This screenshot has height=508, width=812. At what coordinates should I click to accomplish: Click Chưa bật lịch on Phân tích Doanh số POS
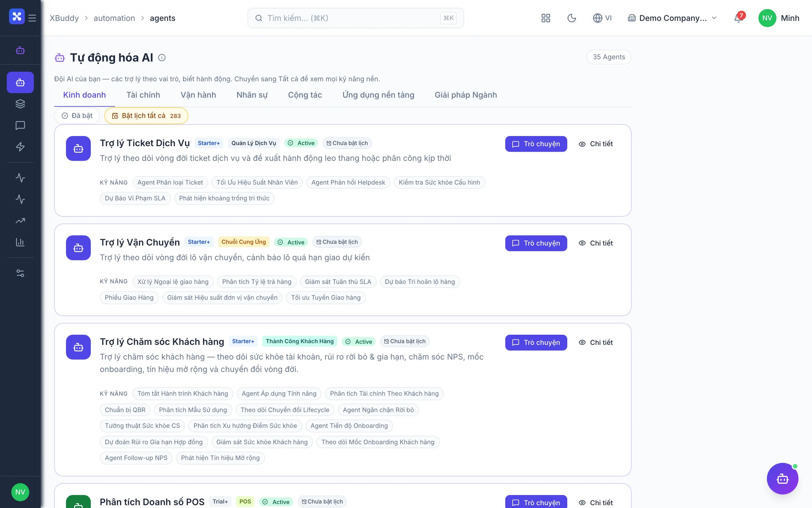pos(322,502)
